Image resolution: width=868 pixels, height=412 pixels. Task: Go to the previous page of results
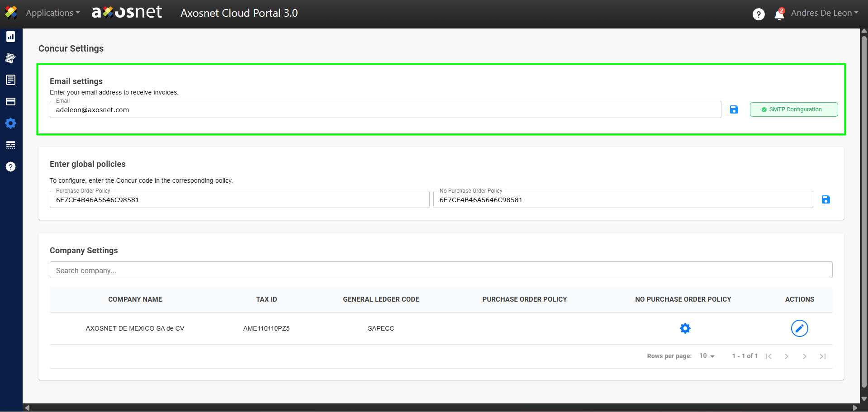pyautogui.click(x=787, y=356)
